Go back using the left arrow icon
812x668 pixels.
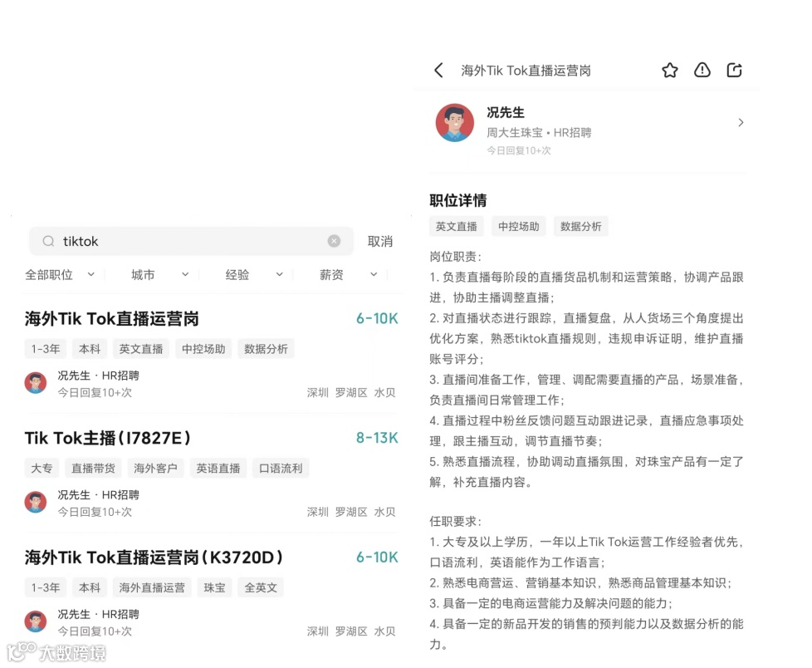(x=438, y=70)
